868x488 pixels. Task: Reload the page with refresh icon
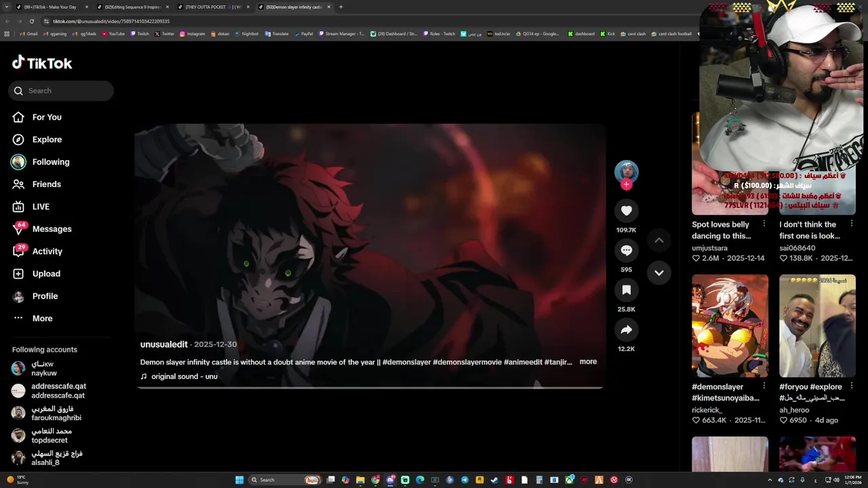tap(32, 21)
